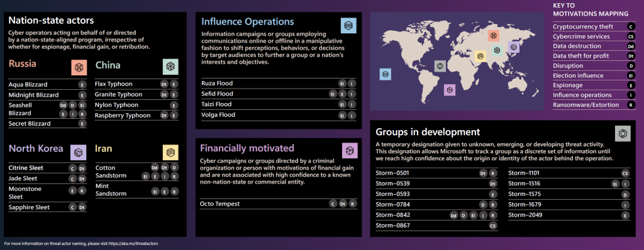Screen dimensions: 644x250
Task: Click the Ransomware/Extortion R key badge
Action: (x=631, y=105)
